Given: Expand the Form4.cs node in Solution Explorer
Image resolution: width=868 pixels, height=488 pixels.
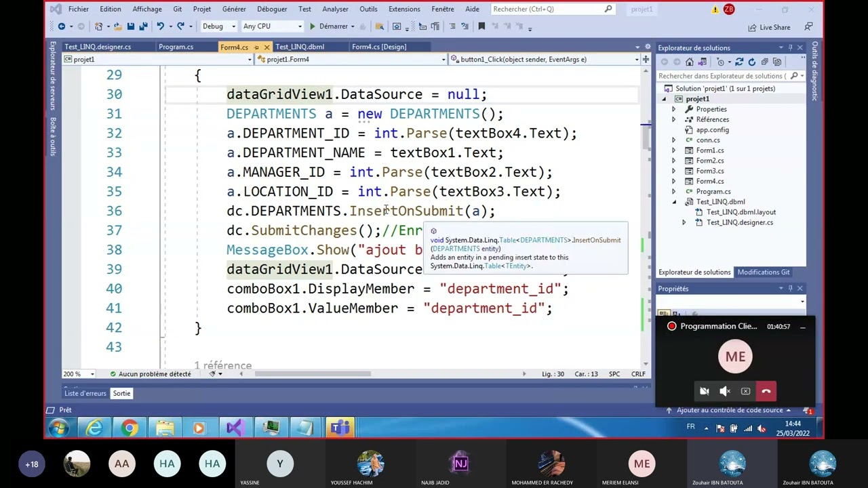Looking at the screenshot, I should click(674, 181).
